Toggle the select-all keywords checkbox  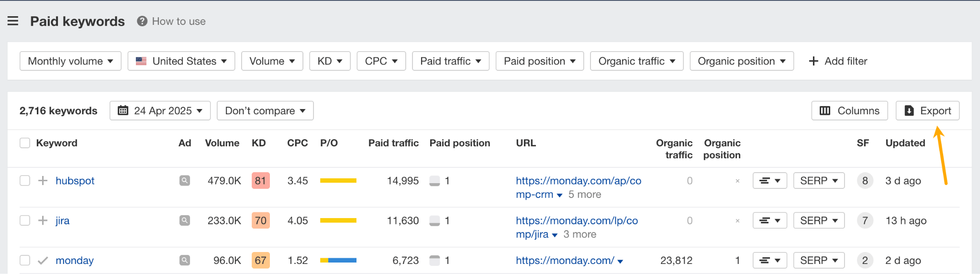pyautogui.click(x=25, y=143)
